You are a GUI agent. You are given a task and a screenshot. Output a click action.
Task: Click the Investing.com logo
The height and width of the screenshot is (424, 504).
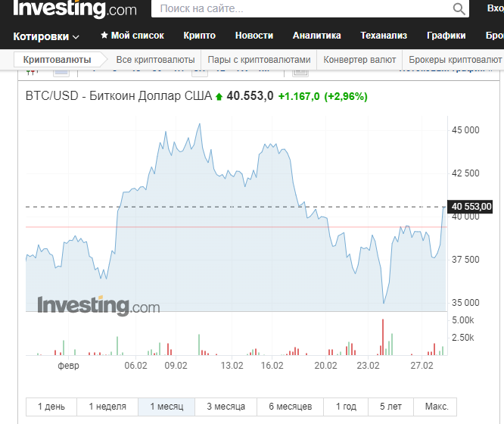pos(75,8)
